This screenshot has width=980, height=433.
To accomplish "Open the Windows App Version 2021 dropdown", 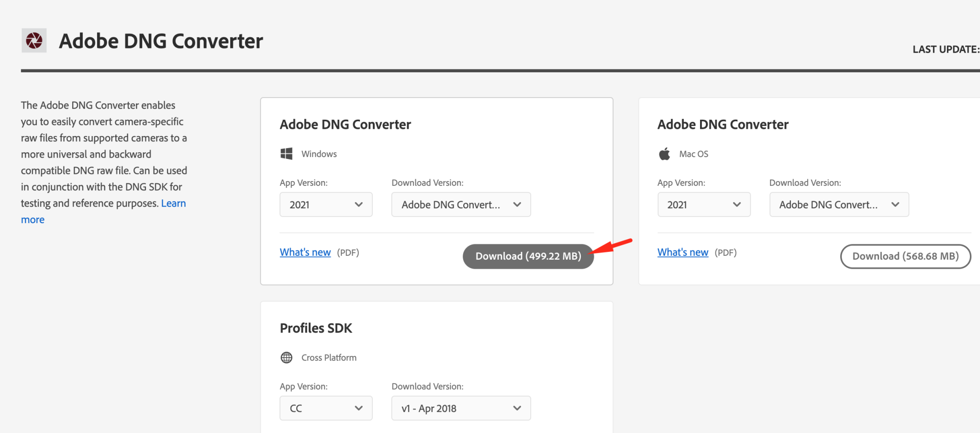I will [x=326, y=205].
